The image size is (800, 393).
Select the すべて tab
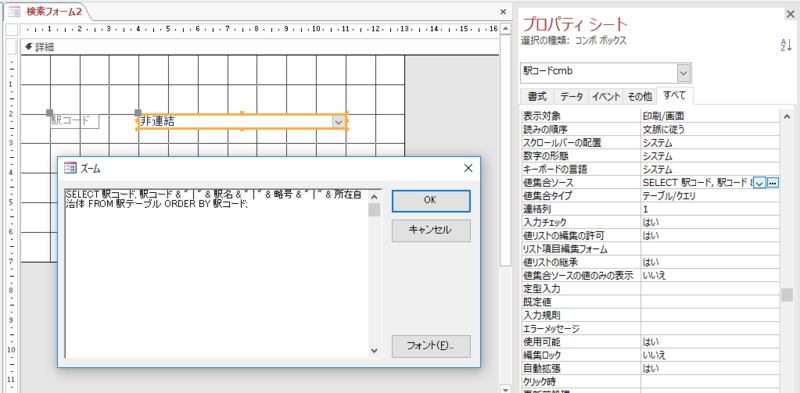[x=674, y=95]
